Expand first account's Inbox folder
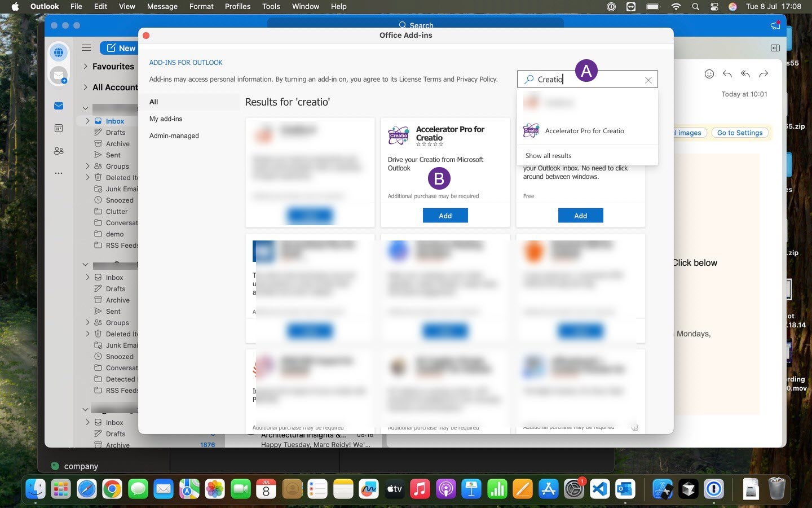 pyautogui.click(x=87, y=121)
